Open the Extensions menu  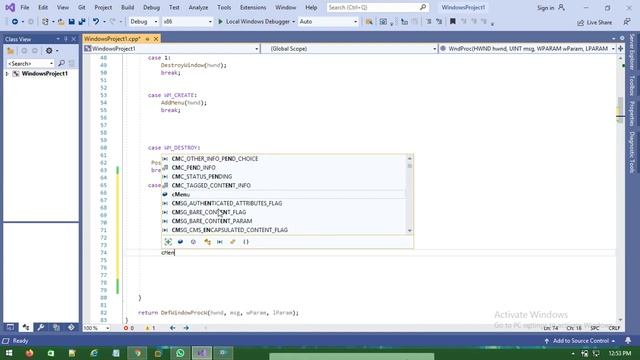tap(253, 7)
